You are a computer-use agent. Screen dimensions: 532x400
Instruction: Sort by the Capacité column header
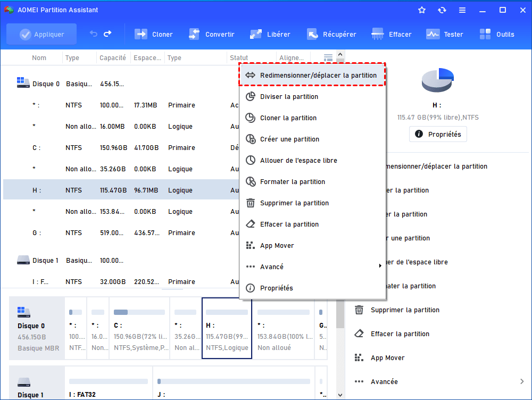click(x=113, y=57)
